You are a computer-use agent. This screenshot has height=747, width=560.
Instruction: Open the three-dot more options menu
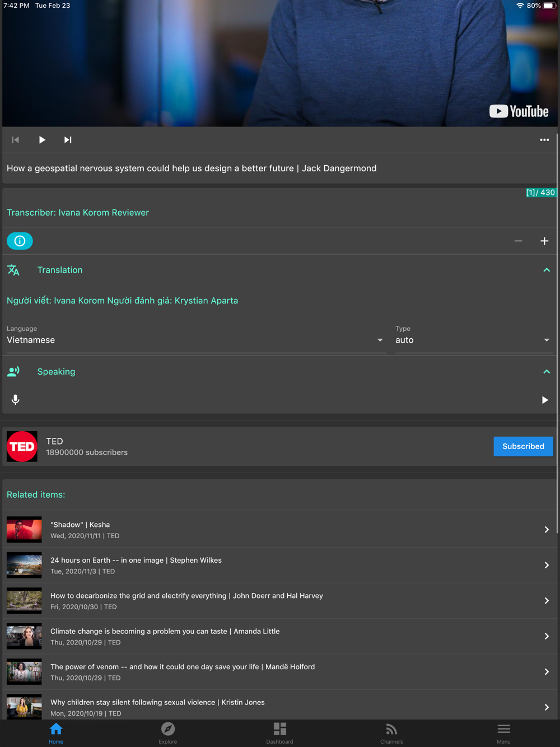point(544,140)
